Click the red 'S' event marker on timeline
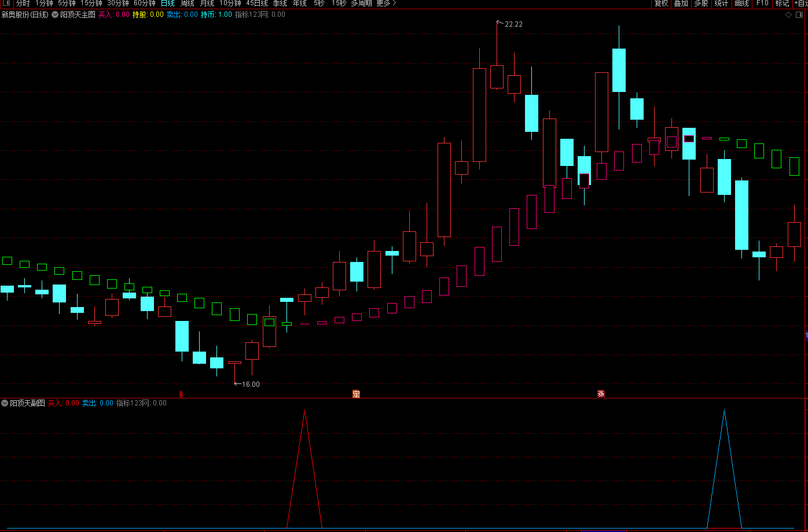Image resolution: width=808 pixels, height=532 pixels. pyautogui.click(x=181, y=395)
